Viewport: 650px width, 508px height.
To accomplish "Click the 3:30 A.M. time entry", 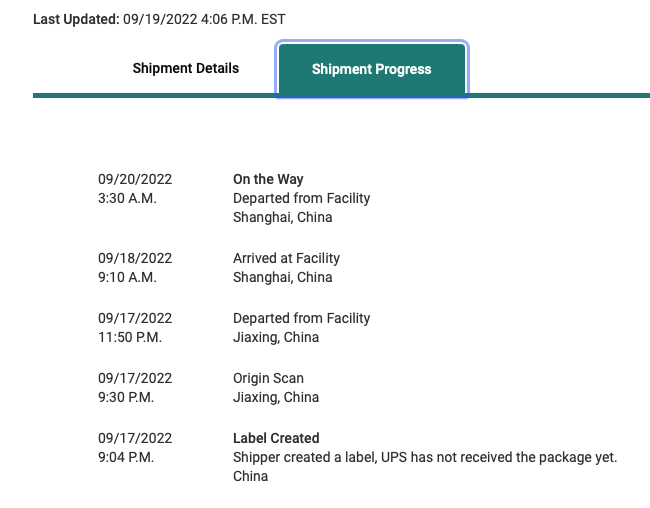I will click(x=127, y=198).
